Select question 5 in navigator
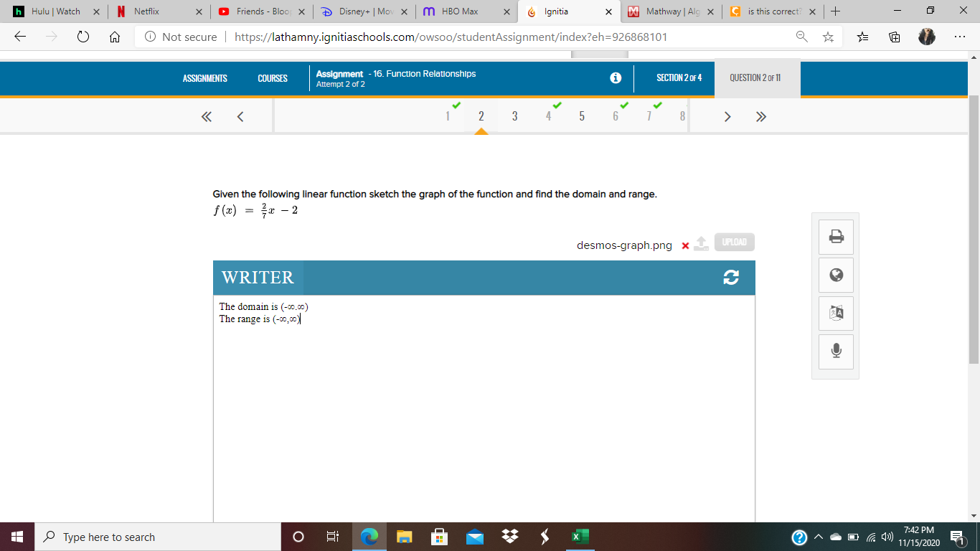The height and width of the screenshot is (551, 980). [x=582, y=116]
